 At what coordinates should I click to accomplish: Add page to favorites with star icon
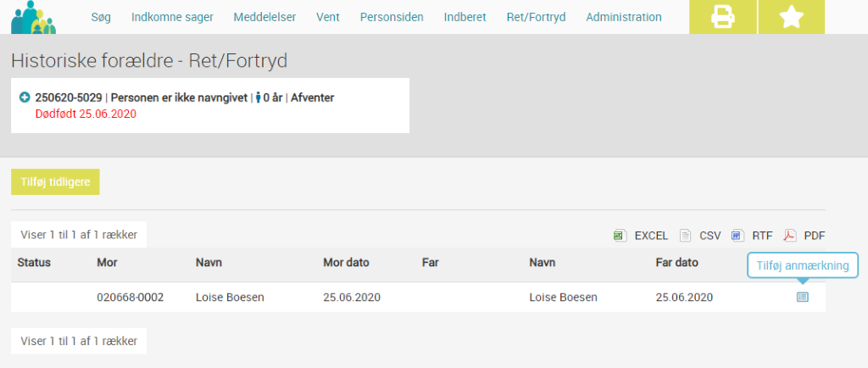[x=792, y=17]
